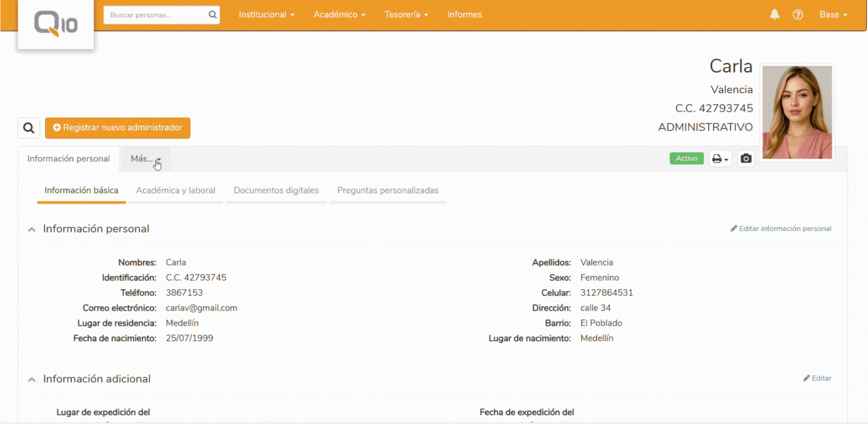Open the Tesorería menu
868x424 pixels.
click(405, 14)
